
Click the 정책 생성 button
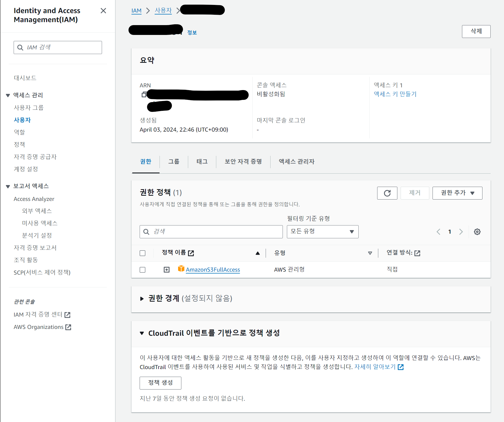coord(160,383)
